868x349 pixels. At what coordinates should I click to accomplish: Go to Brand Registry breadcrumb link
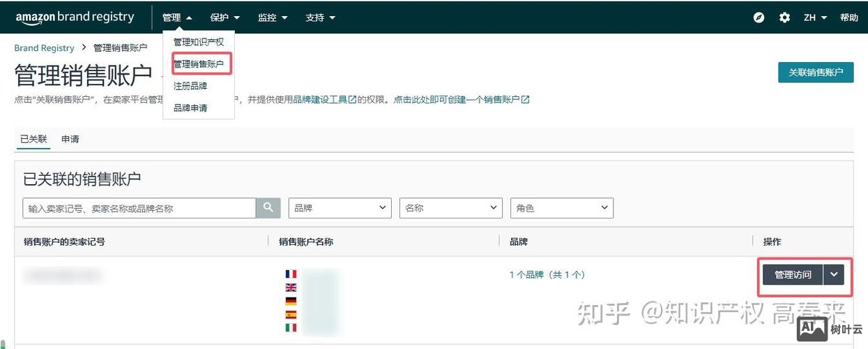(x=44, y=48)
